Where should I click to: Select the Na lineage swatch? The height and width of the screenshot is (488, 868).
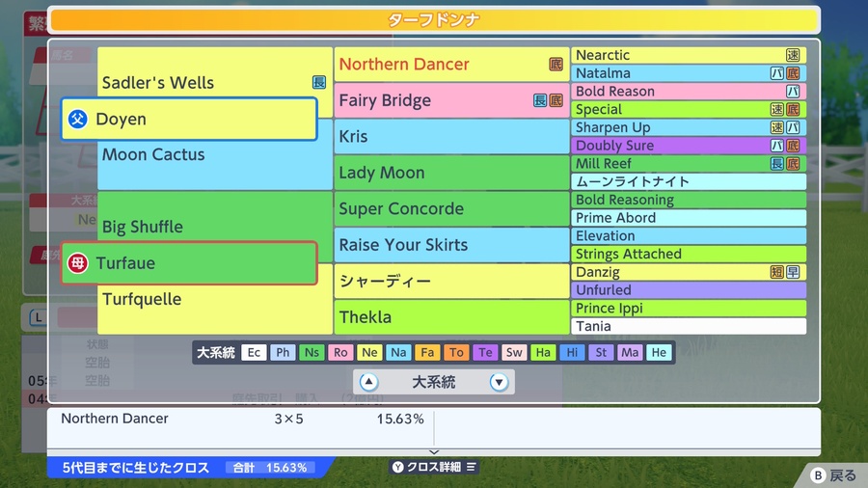coord(398,352)
